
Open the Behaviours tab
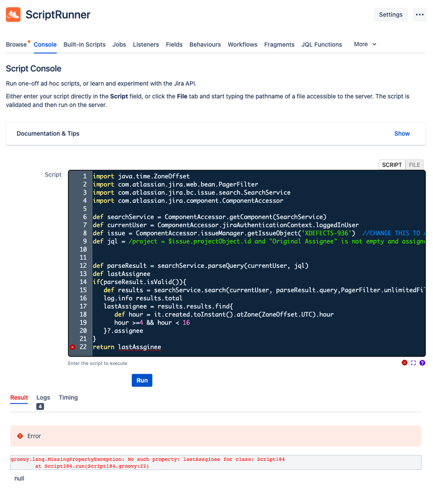[205, 45]
